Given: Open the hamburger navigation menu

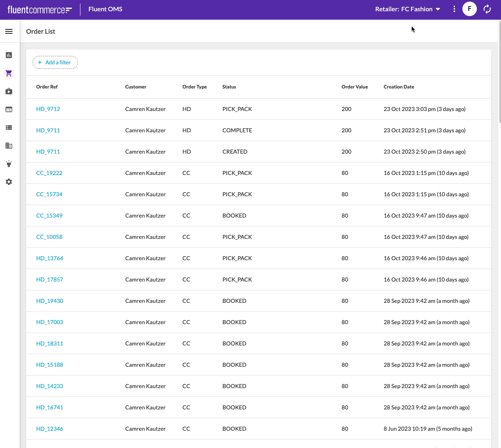Looking at the screenshot, I should [x=9, y=31].
